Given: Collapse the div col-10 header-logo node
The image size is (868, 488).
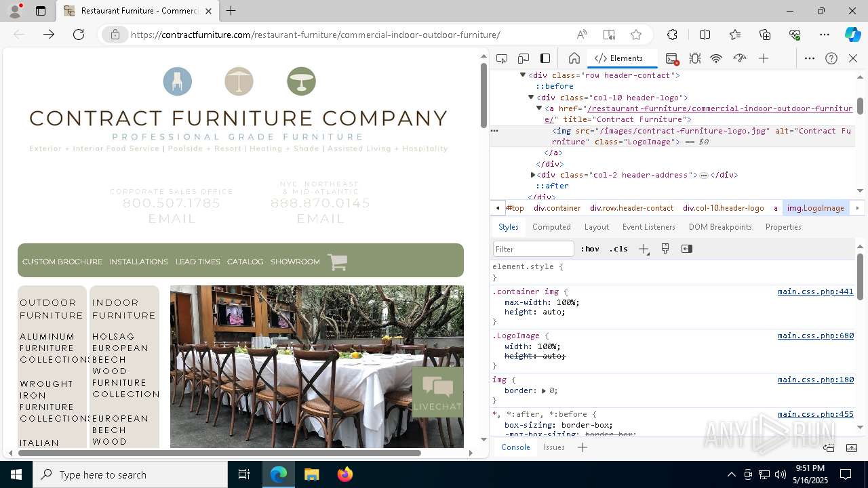Looking at the screenshot, I should 531,98.
